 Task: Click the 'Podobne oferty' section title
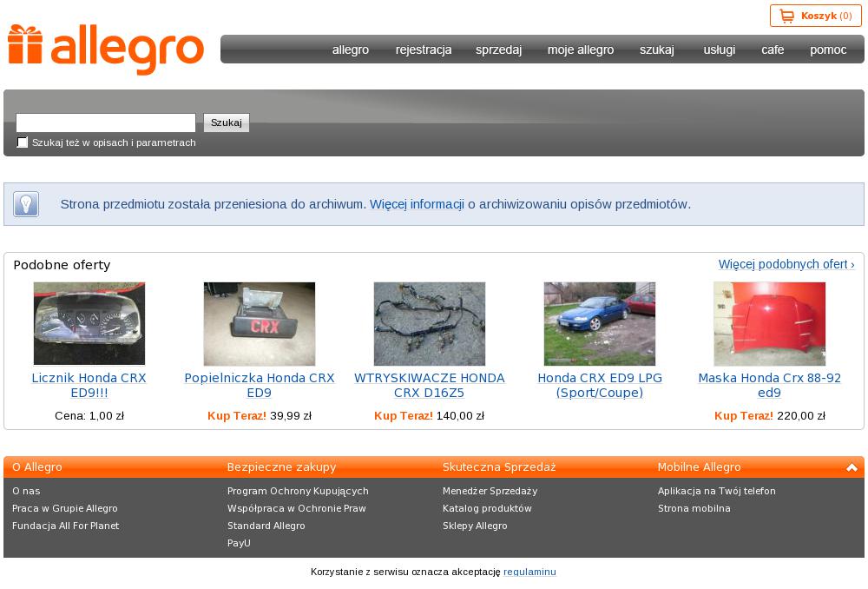point(62,265)
